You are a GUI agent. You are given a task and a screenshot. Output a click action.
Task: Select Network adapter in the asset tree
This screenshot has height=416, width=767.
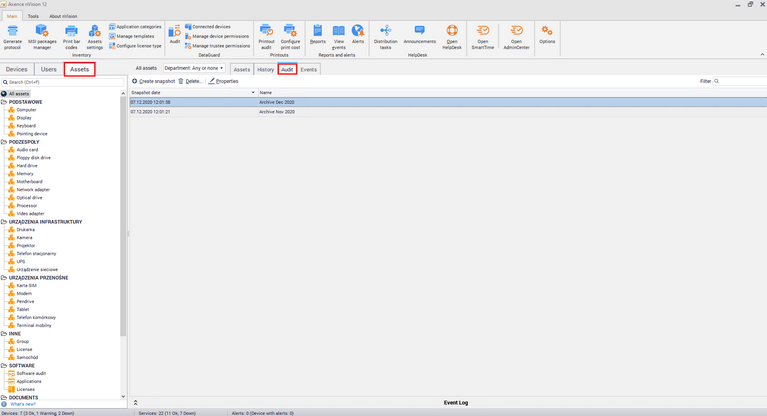(33, 190)
